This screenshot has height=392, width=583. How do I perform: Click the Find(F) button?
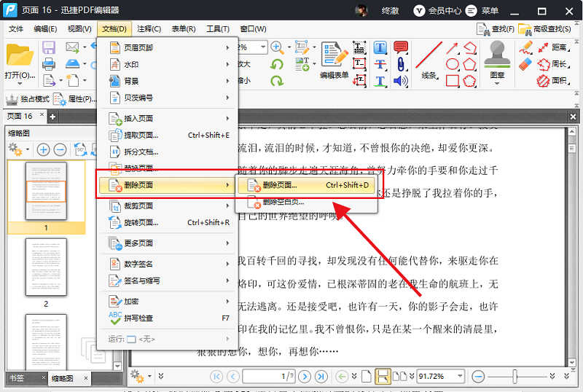click(x=496, y=29)
